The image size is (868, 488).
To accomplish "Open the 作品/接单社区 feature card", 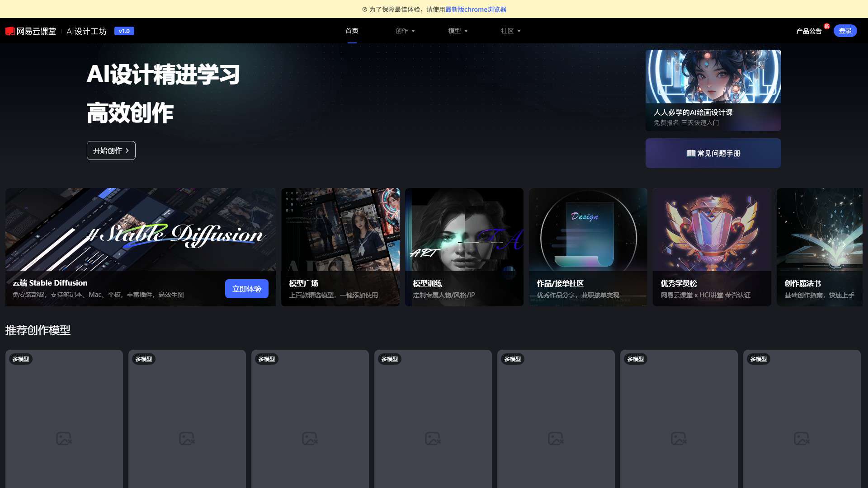I will click(588, 247).
